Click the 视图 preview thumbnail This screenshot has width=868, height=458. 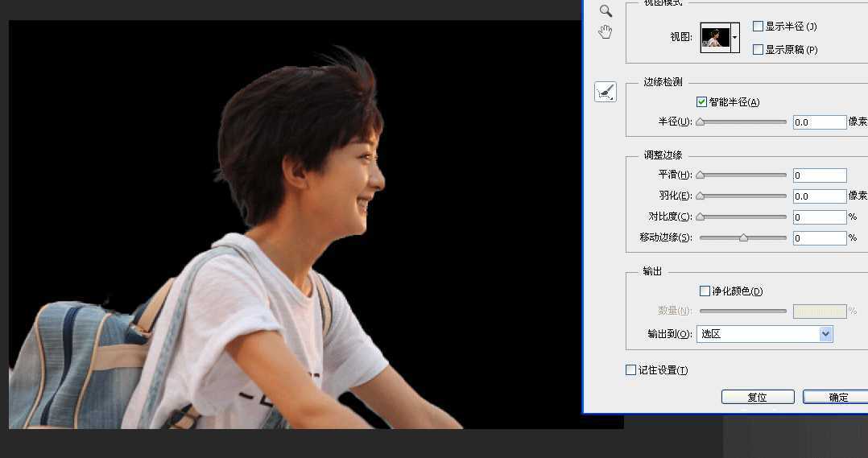pyautogui.click(x=715, y=38)
